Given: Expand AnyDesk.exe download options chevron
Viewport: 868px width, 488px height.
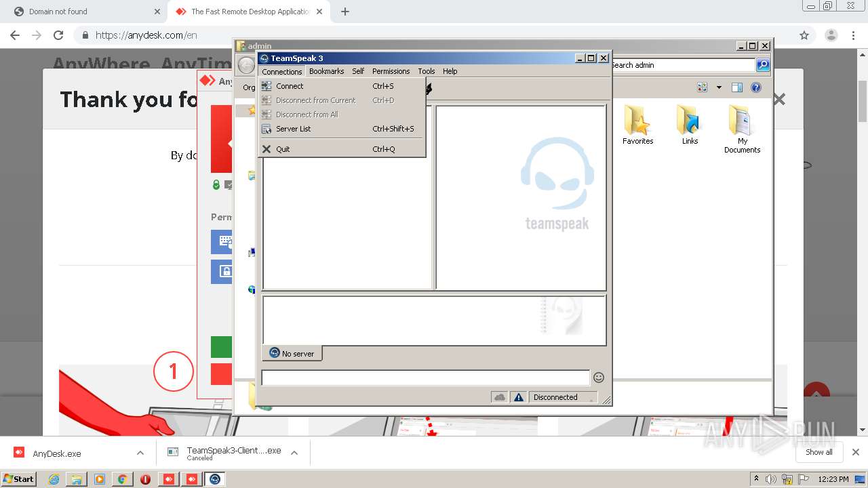Looking at the screenshot, I should point(140,453).
